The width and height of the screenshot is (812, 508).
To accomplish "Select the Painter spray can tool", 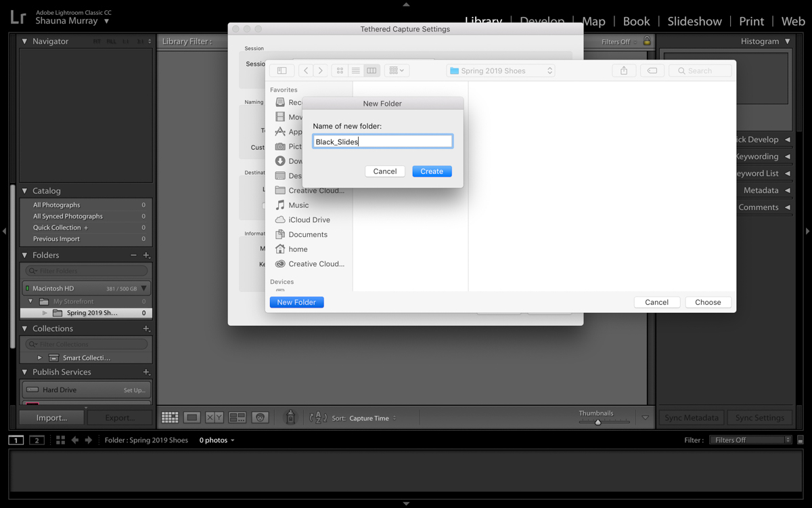I will [290, 418].
